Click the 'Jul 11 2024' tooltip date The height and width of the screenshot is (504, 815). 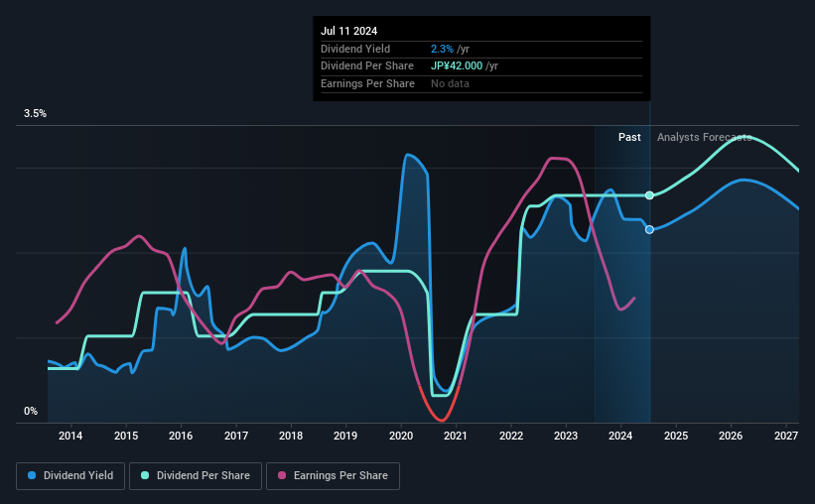click(x=348, y=31)
